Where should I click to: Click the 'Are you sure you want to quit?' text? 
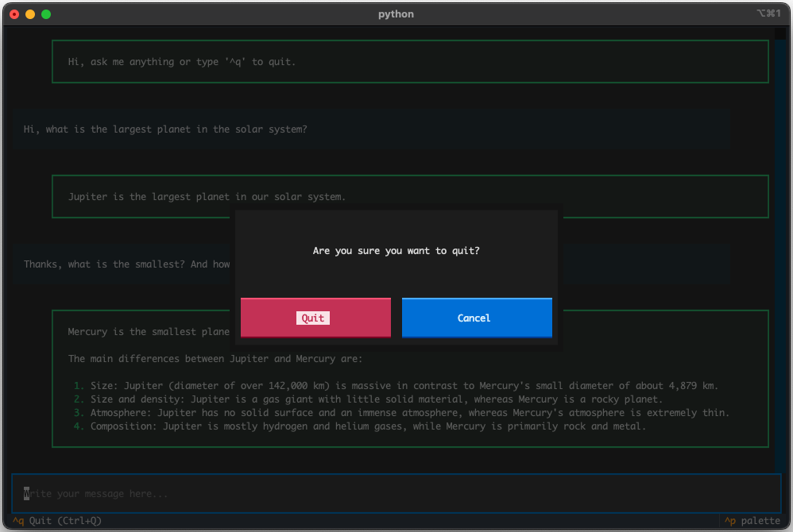pyautogui.click(x=396, y=251)
